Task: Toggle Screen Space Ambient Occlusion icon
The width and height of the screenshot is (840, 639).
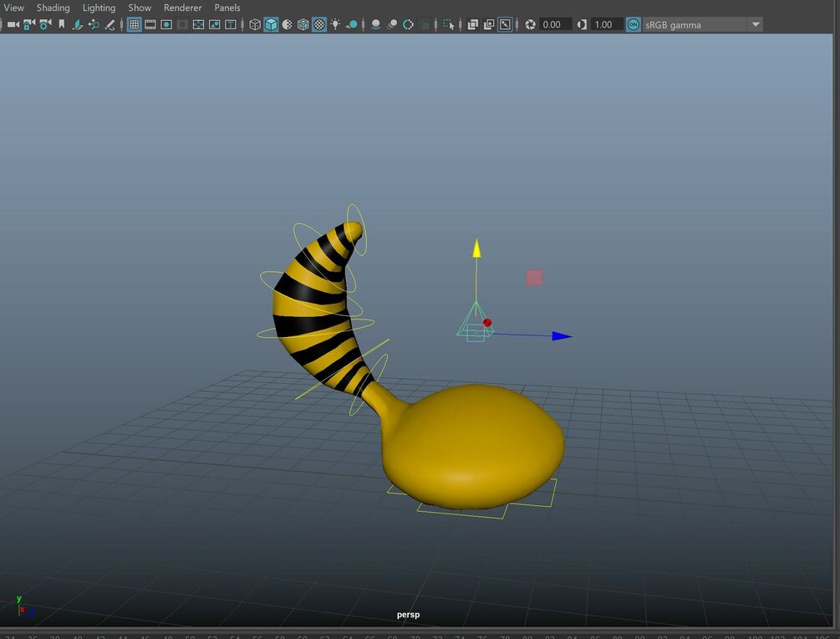Action: click(376, 24)
